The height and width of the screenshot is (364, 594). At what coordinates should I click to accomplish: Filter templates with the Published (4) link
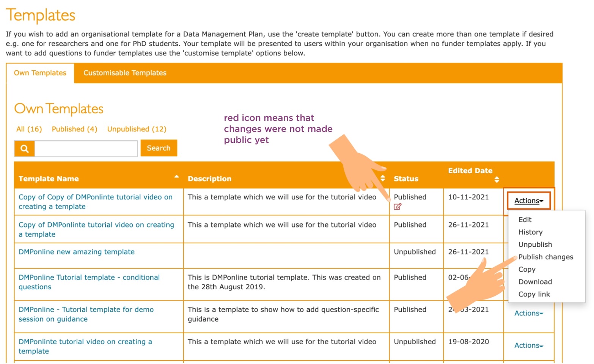click(x=74, y=129)
